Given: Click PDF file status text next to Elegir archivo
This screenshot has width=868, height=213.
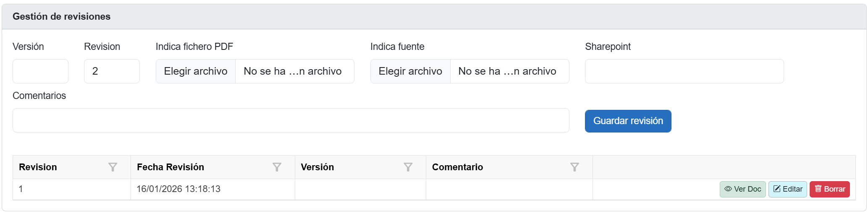Looking at the screenshot, I should (x=293, y=71).
